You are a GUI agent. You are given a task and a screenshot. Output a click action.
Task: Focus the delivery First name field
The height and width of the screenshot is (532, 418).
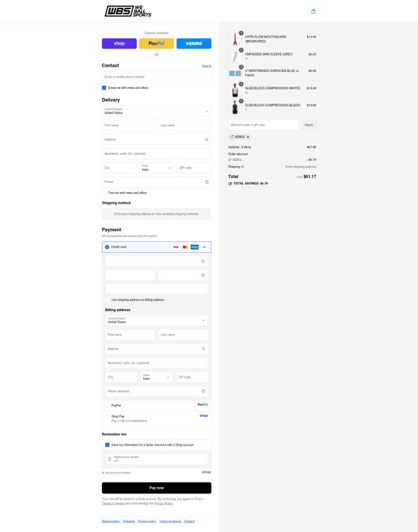coord(129,125)
